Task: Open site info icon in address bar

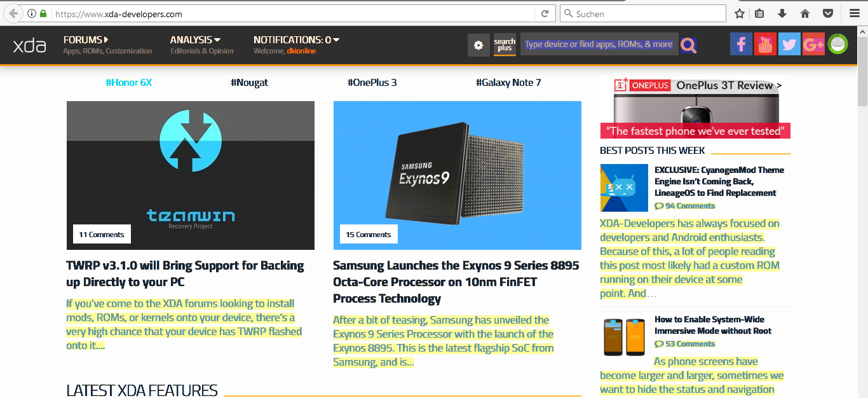Action: coord(32,13)
